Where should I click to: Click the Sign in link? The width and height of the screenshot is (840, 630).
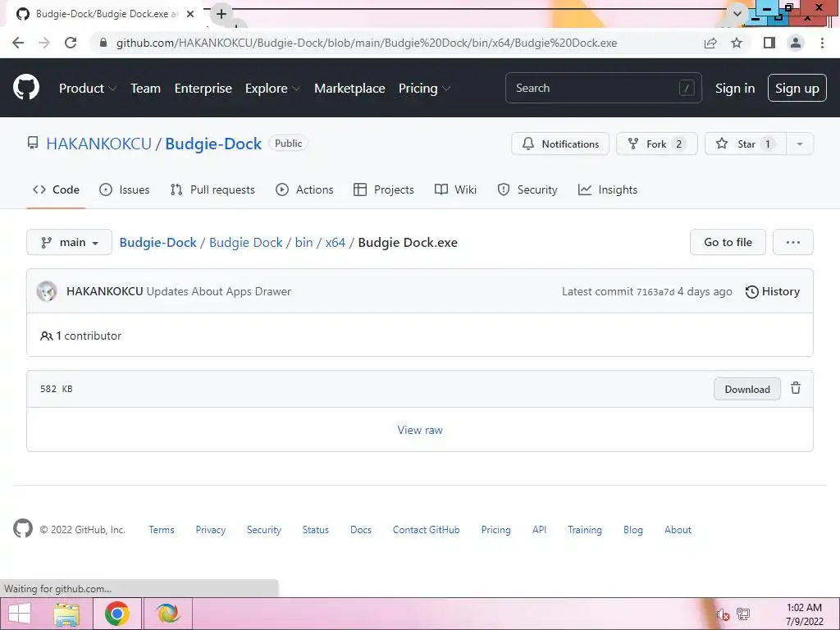(x=735, y=89)
